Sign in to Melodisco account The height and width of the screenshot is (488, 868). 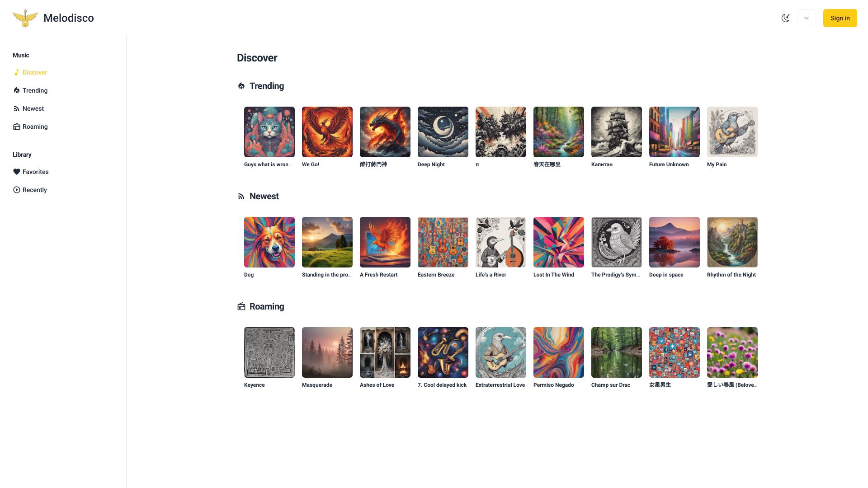840,18
